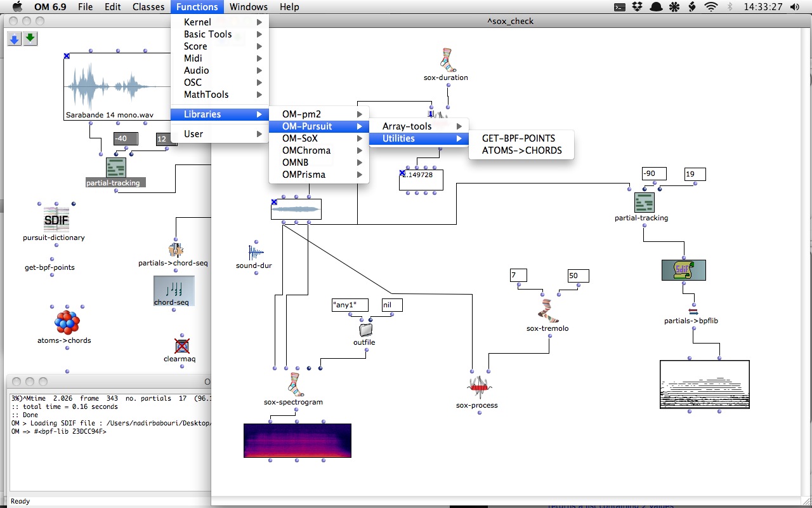
Task: Choose GET-BPF-POINTS function
Action: (521, 138)
